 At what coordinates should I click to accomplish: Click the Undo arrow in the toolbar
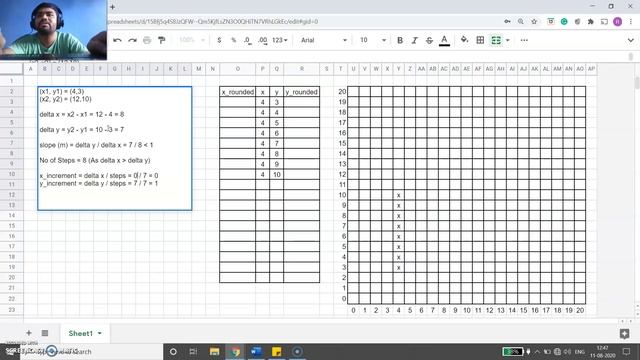coord(118,40)
